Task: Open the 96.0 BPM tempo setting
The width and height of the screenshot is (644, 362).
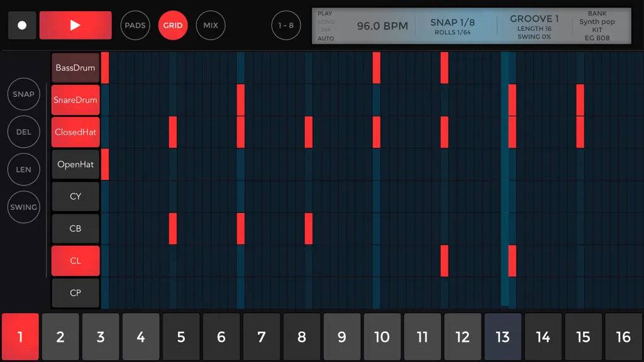Action: 382,26
